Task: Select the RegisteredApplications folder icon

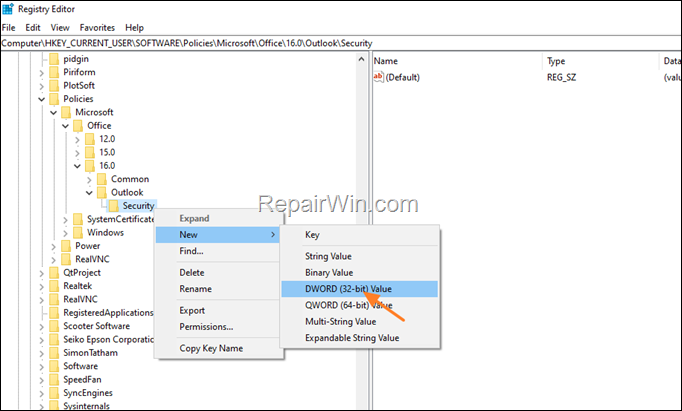Action: (x=54, y=313)
